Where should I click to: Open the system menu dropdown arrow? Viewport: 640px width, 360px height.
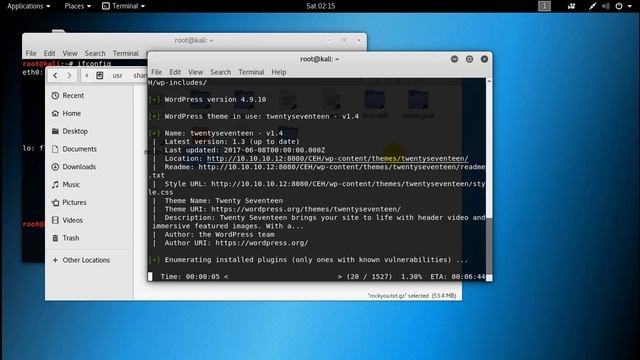[x=629, y=6]
